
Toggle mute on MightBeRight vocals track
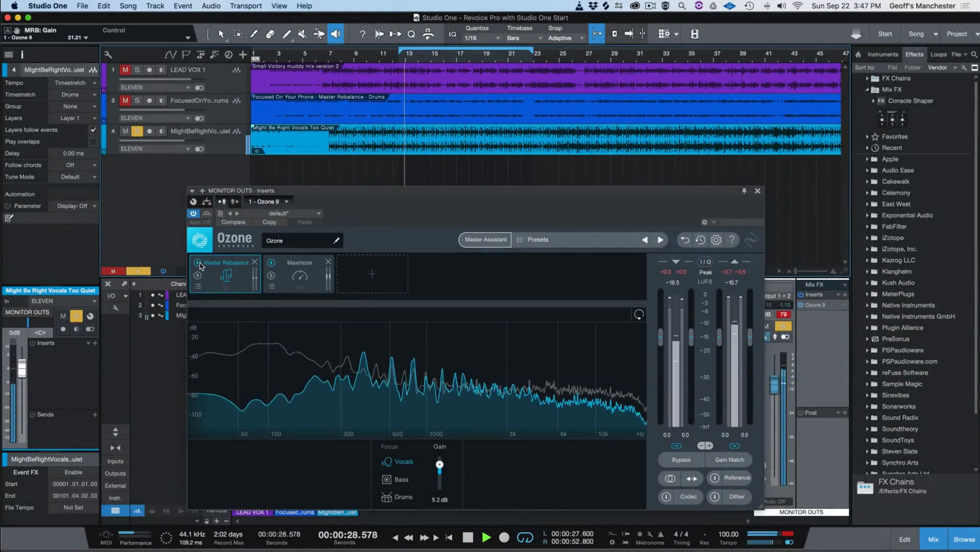pyautogui.click(x=125, y=131)
